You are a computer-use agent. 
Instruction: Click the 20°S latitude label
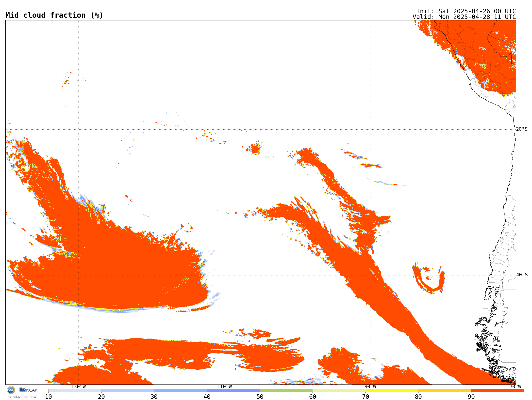click(522, 129)
